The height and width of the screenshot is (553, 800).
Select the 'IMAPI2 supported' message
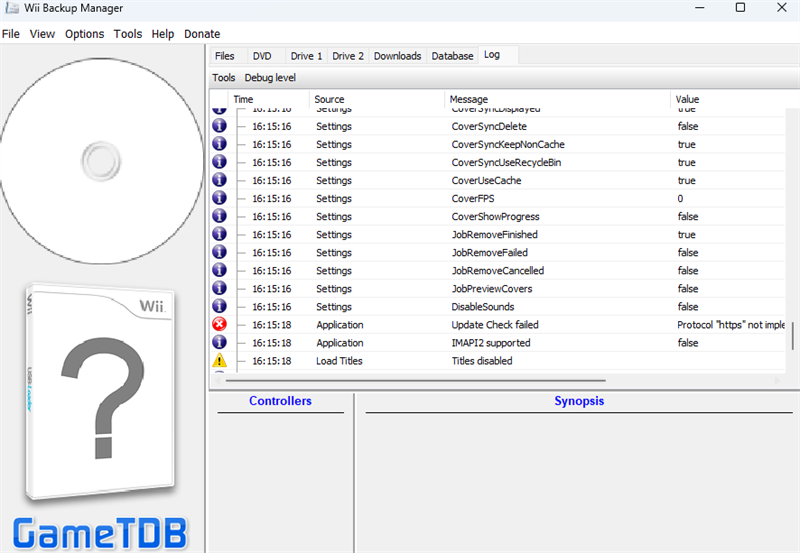(491, 343)
